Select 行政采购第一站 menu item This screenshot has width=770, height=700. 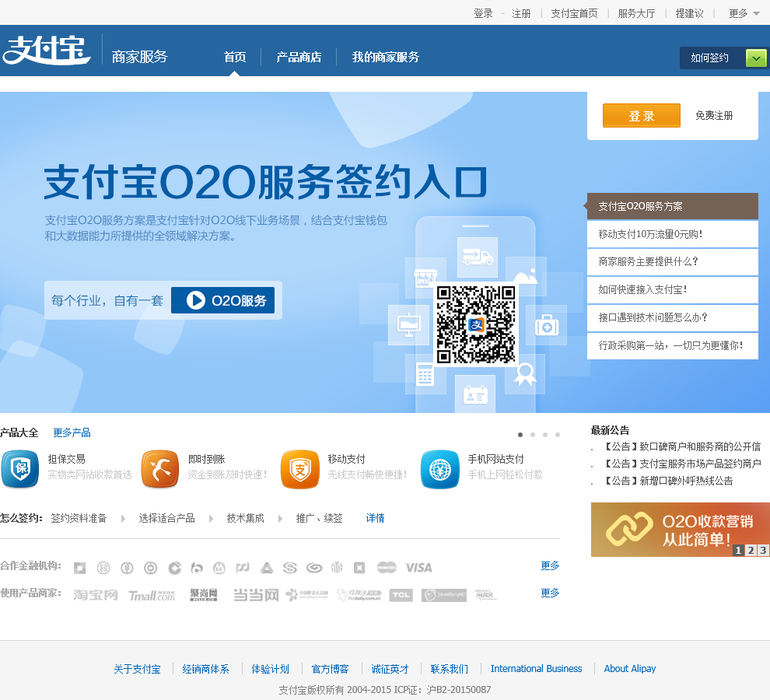(x=673, y=346)
